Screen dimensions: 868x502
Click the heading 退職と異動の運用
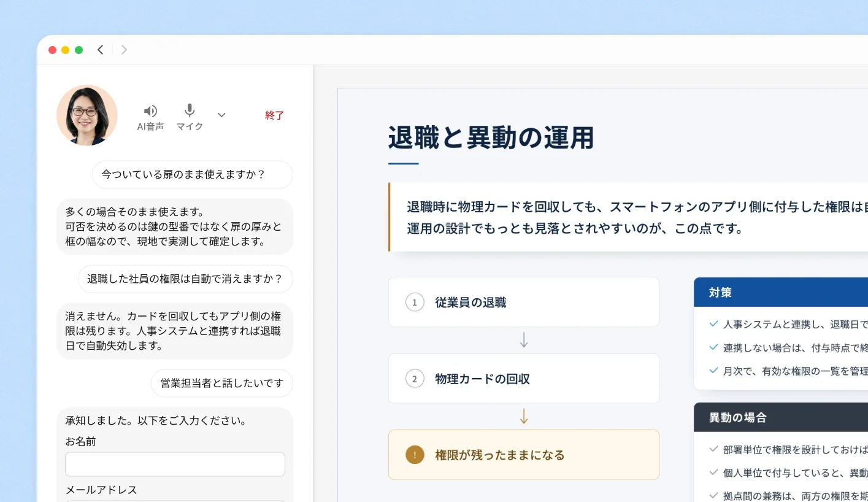(x=491, y=137)
